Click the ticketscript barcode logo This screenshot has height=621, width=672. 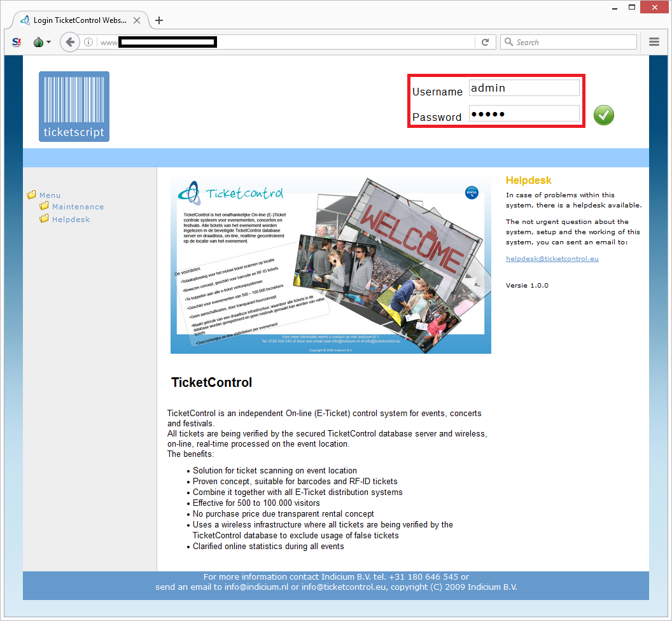coord(74,106)
